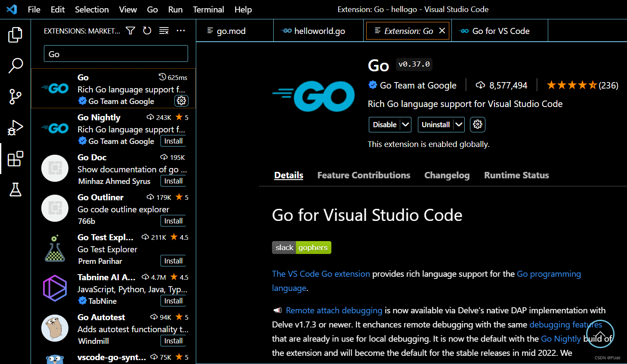Click the scroll-to-top circle arrow
The height and width of the screenshot is (364, 627).
[x=600, y=334]
